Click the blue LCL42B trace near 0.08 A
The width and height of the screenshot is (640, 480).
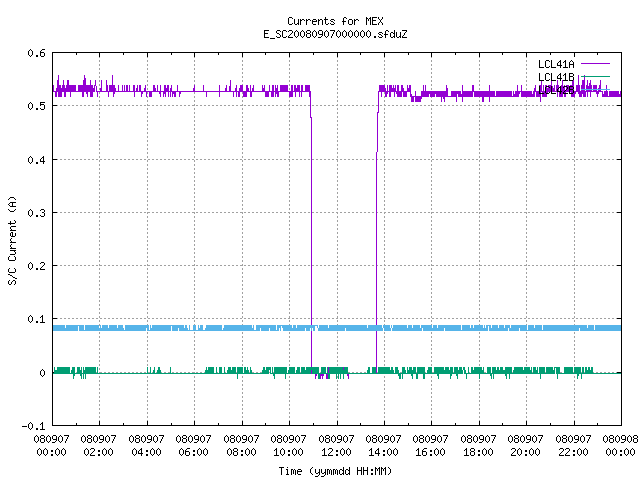[x=337, y=328]
